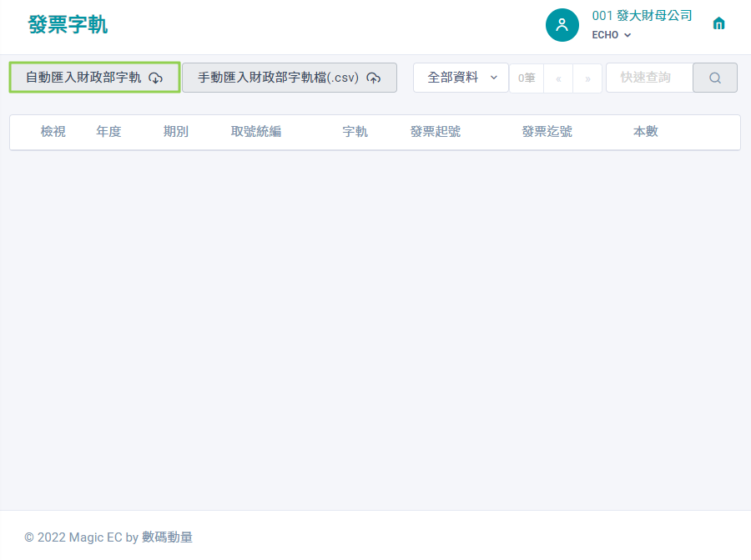Click 自動匯入財政部字軌 button
751x560 pixels.
(x=95, y=78)
